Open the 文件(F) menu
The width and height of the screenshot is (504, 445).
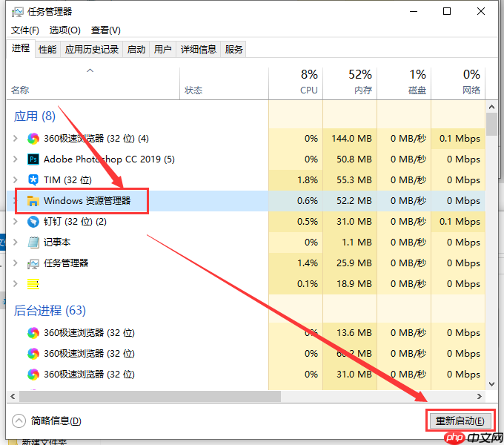[x=25, y=30]
